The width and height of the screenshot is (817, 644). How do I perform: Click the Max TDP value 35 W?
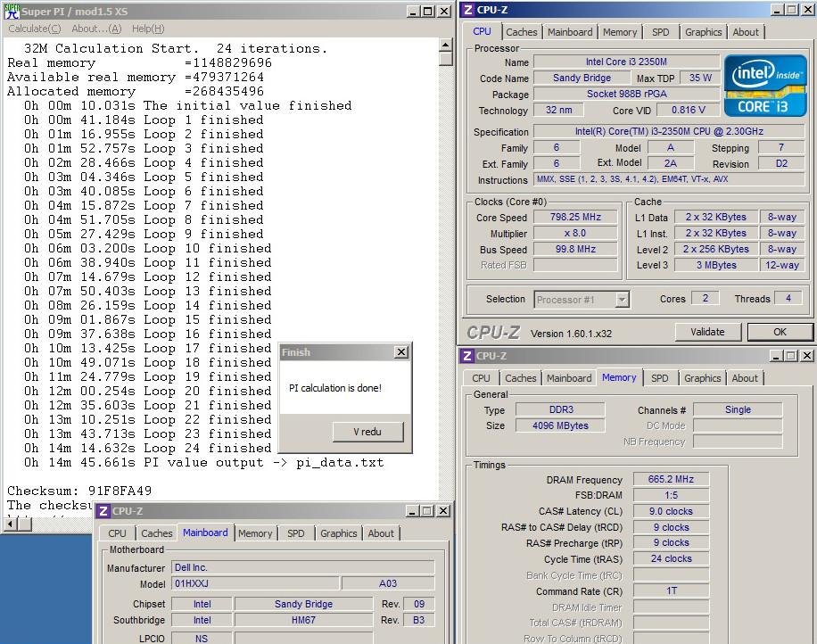tap(700, 78)
